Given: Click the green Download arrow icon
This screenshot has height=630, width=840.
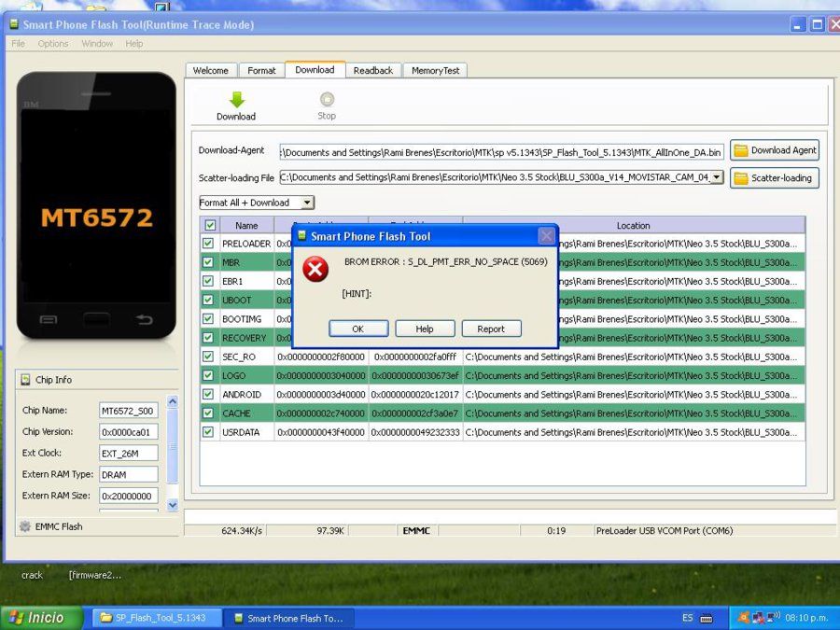Looking at the screenshot, I should [237, 100].
